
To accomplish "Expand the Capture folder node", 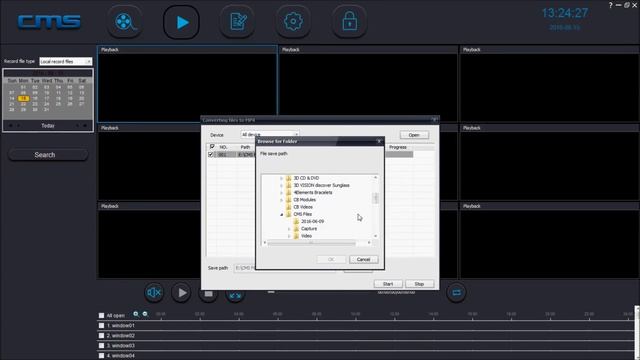I will point(289,229).
